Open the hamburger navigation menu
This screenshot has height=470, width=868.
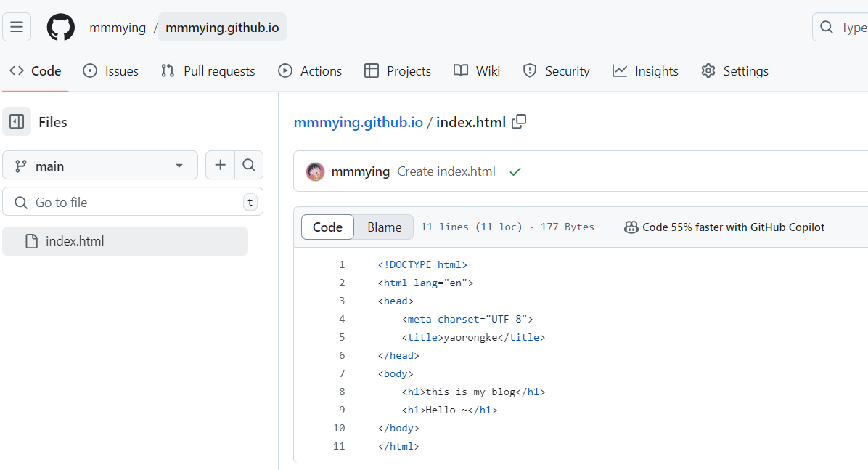(x=17, y=27)
